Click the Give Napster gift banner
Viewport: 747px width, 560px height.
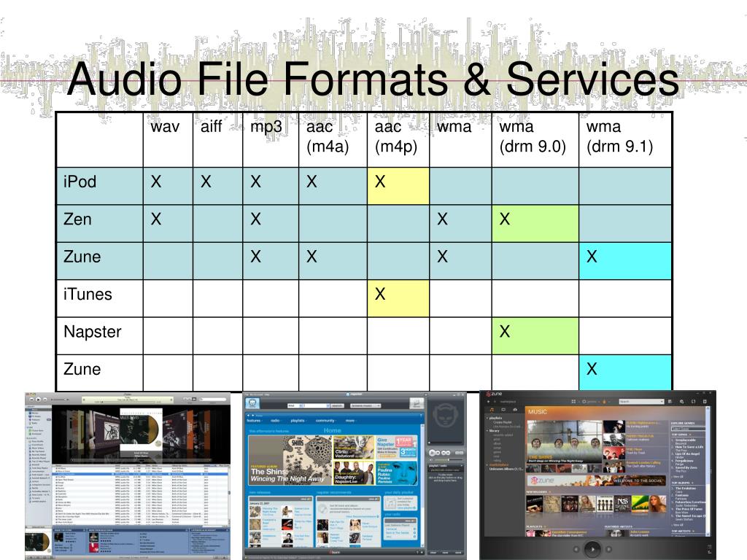(397, 448)
